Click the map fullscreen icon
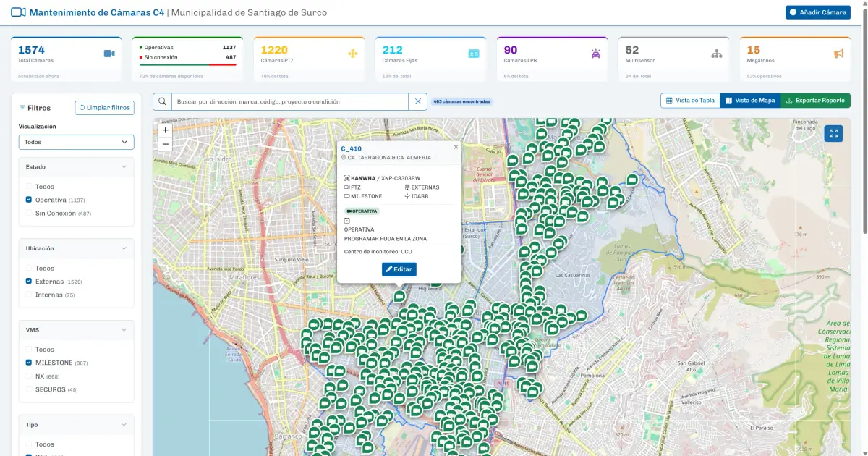Screen dimensions: 868x456 pyautogui.click(x=834, y=133)
